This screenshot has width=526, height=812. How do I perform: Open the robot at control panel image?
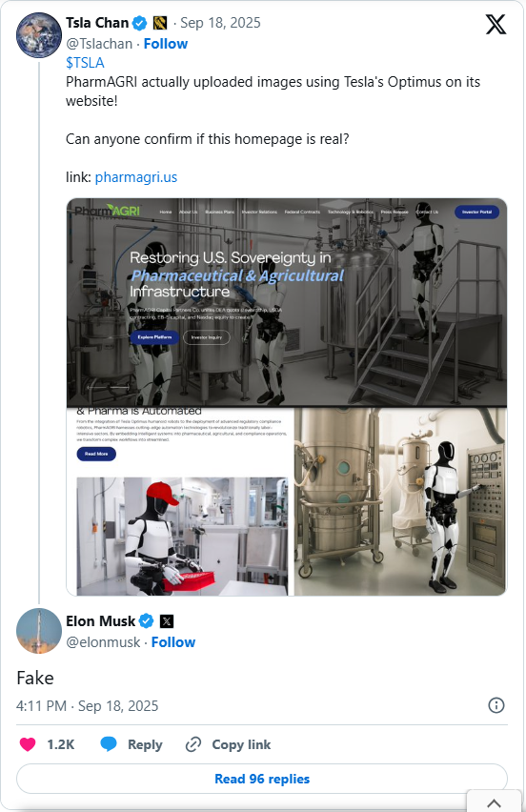[x=401, y=501]
